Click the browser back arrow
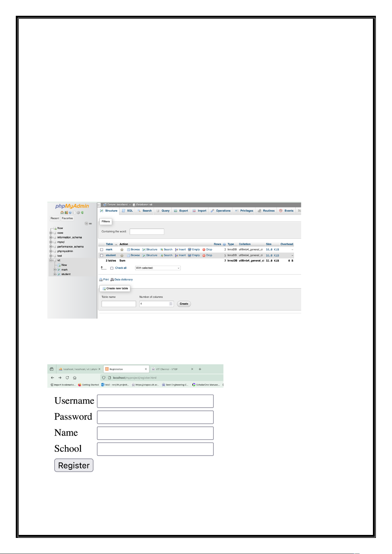 coord(53,378)
